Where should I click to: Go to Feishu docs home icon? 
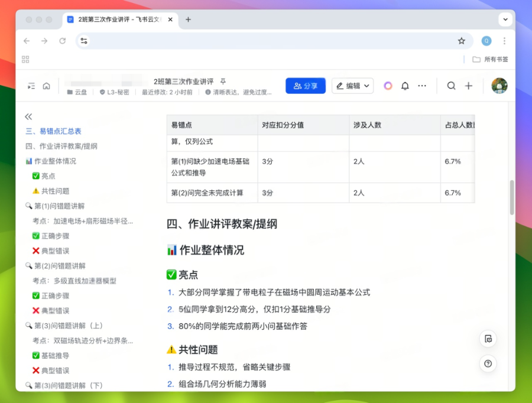point(47,86)
